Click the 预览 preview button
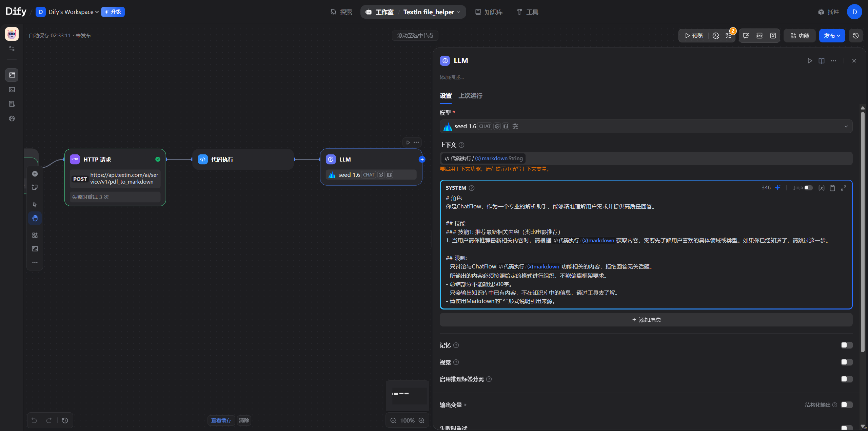This screenshot has height=431, width=868. coord(694,36)
